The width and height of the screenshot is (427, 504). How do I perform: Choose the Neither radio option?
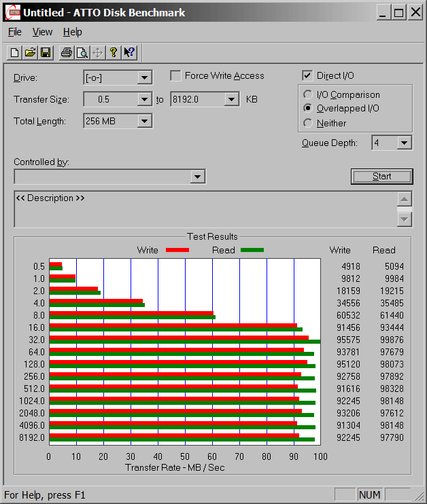(308, 123)
